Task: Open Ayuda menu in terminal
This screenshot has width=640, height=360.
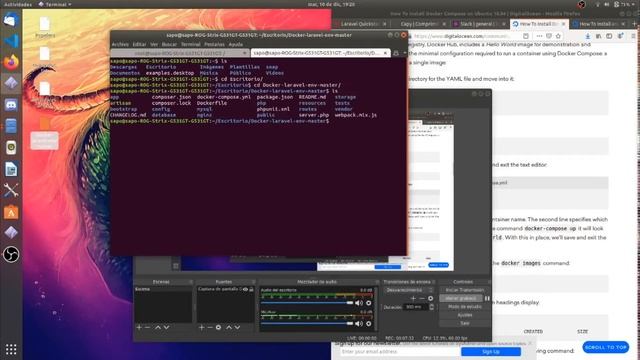Action: pyautogui.click(x=236, y=44)
